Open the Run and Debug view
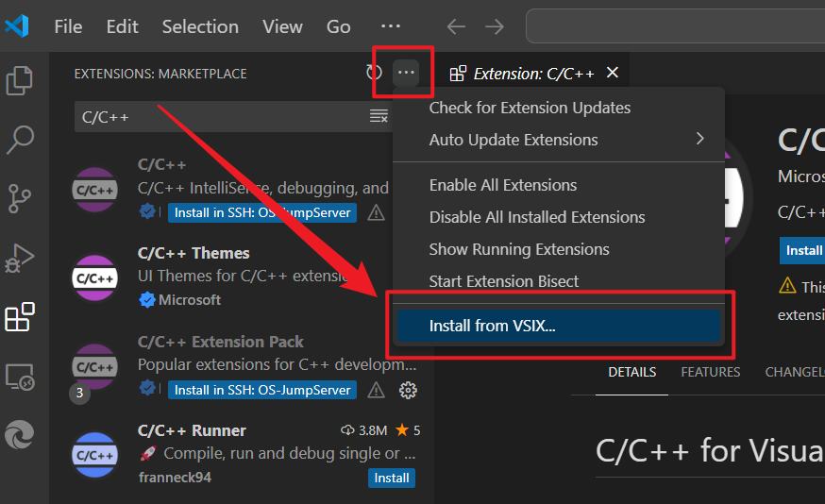 [20, 258]
